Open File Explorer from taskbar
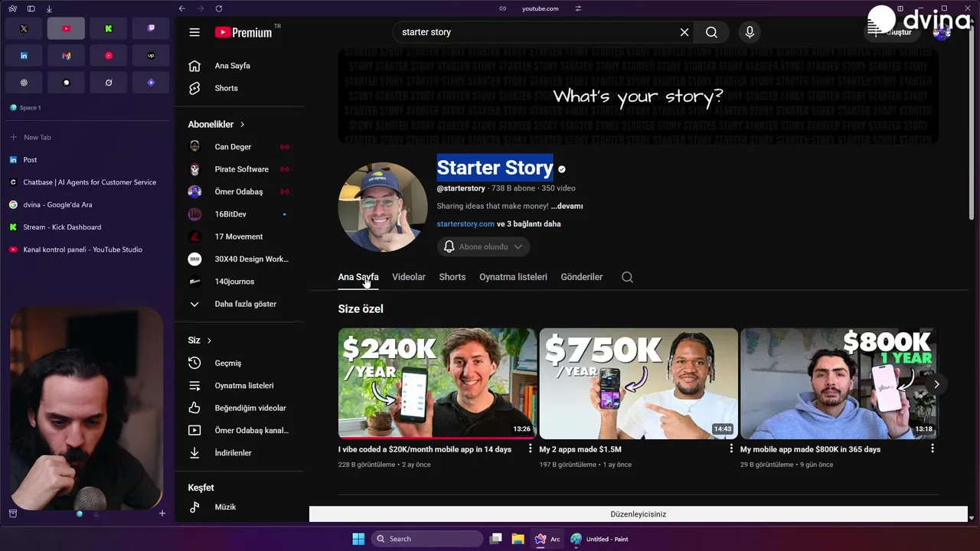Screen dimensions: 980x551 pyautogui.click(x=518, y=539)
